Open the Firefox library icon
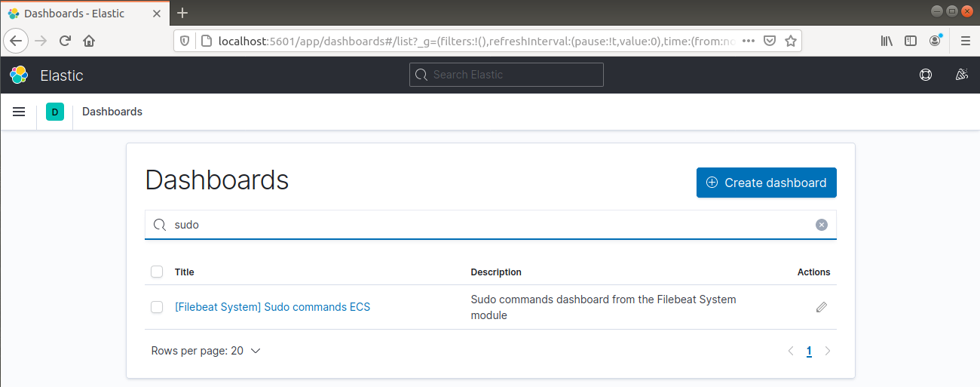980x387 pixels. pos(887,41)
